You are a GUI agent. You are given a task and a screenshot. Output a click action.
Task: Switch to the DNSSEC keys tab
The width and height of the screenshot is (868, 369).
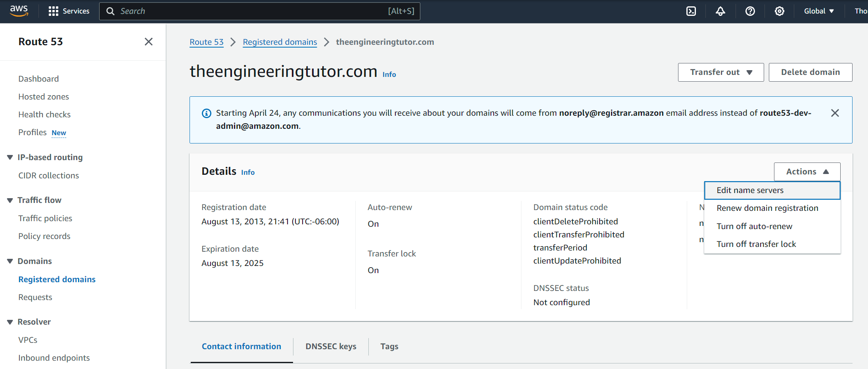click(x=331, y=346)
